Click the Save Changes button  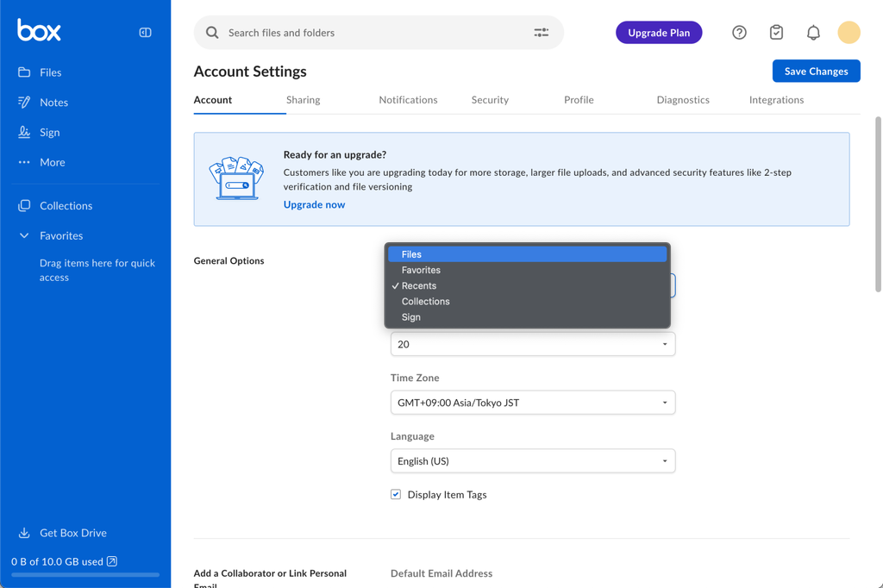pyautogui.click(x=816, y=72)
